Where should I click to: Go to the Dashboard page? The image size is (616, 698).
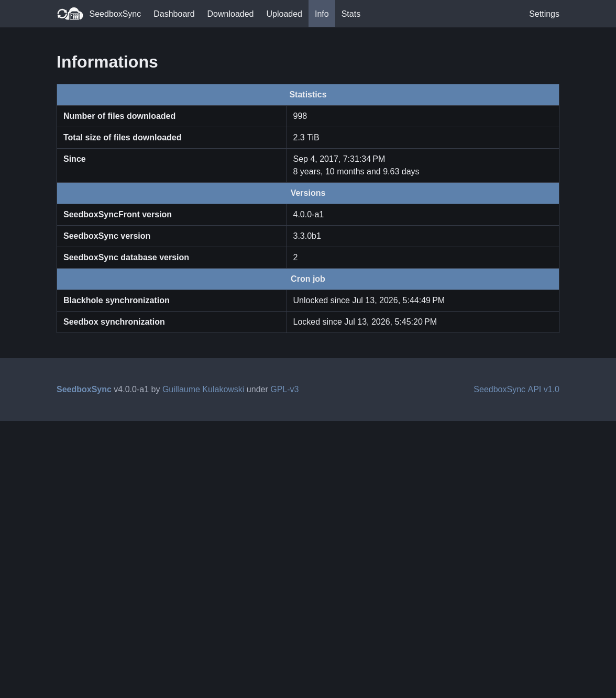[174, 14]
